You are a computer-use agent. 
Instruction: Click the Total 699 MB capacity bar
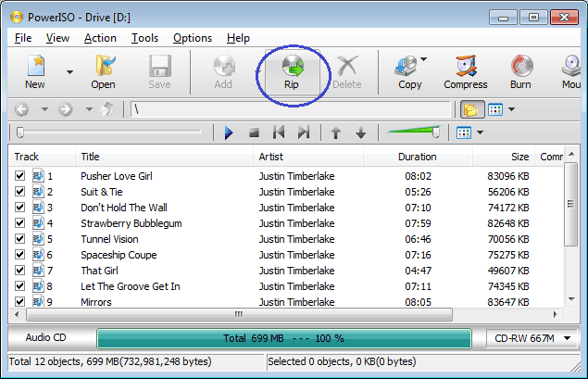284,338
